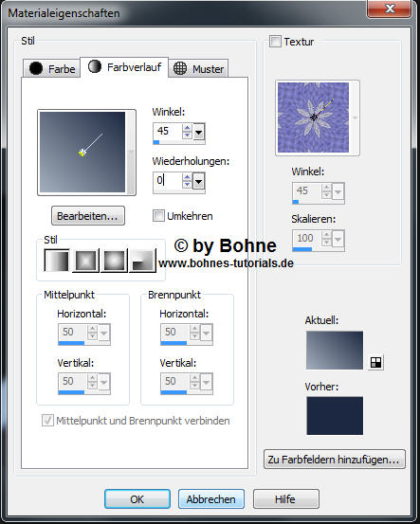Image resolution: width=420 pixels, height=524 pixels.
Task: Toggle Mittelpunkt und Brennpunkt verbinden checkbox
Action: click(x=47, y=420)
